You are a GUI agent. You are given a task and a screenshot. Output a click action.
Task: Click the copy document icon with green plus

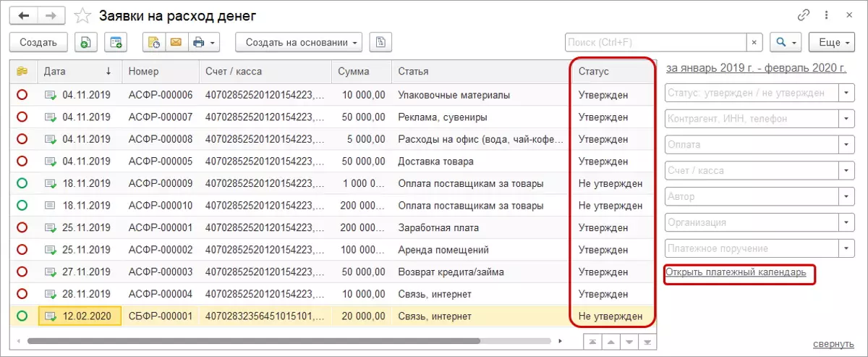tap(85, 43)
